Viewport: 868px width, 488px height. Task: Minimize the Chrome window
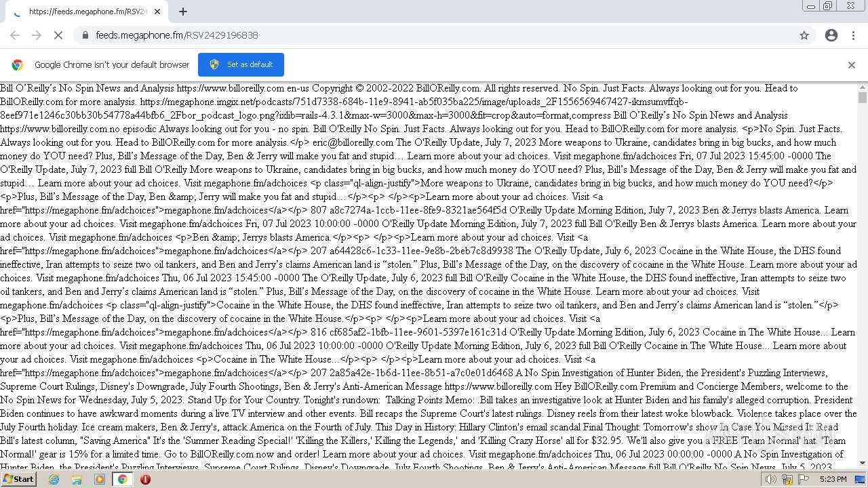tap(810, 6)
